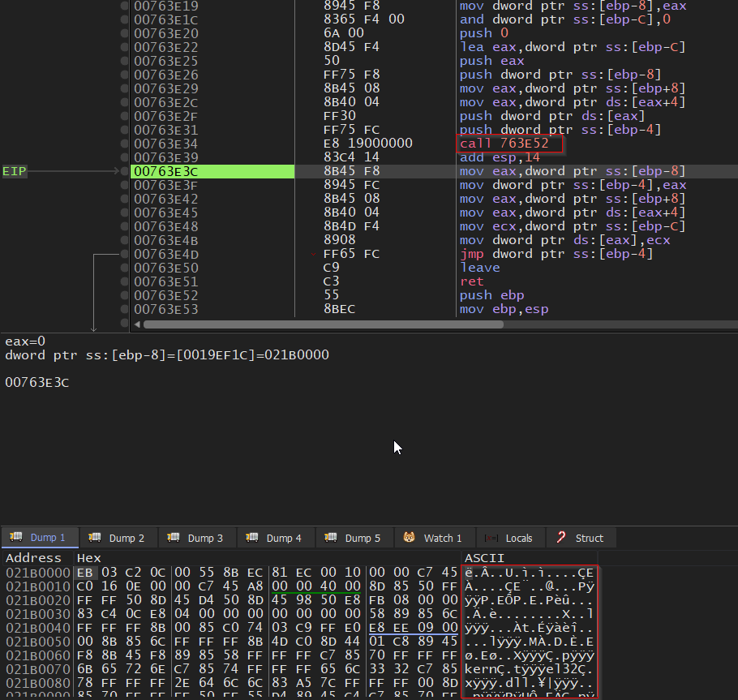Toggle breakpoint bullet at address 00763E51
Screen dimensions: 738x700
pyautogui.click(x=124, y=281)
